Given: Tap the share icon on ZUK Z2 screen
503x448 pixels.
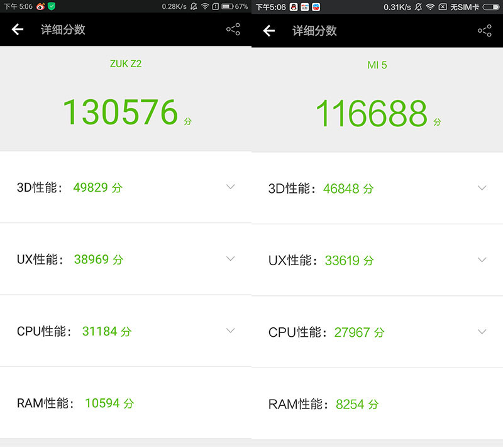Looking at the screenshot, I should click(x=233, y=29).
